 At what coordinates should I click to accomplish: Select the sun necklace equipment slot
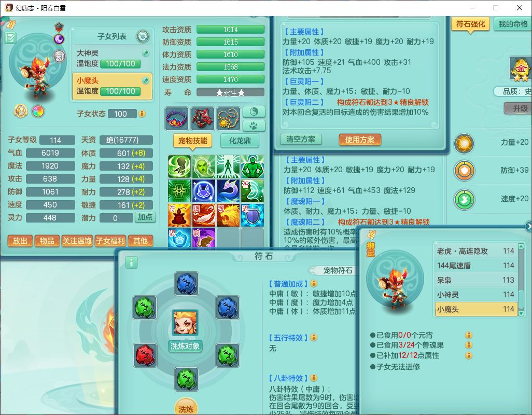click(x=228, y=119)
